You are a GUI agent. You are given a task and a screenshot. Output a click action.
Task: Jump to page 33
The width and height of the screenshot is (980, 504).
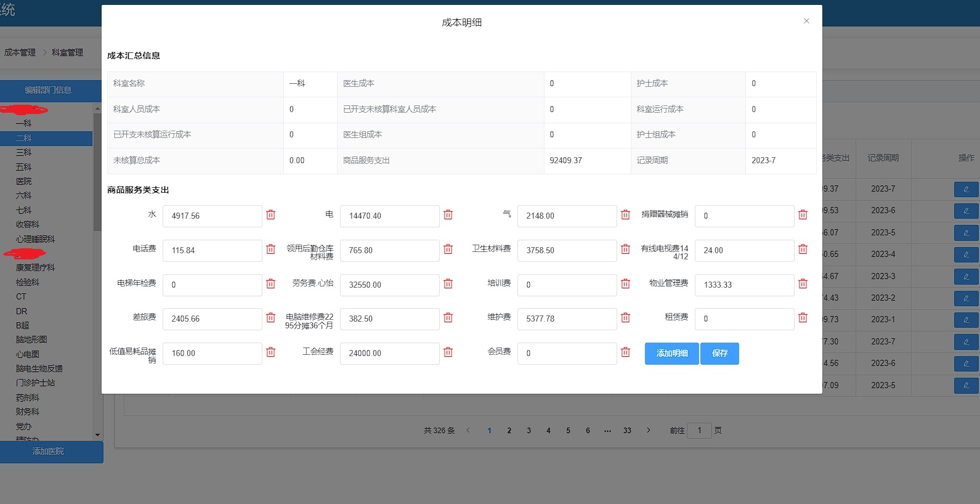click(x=627, y=431)
